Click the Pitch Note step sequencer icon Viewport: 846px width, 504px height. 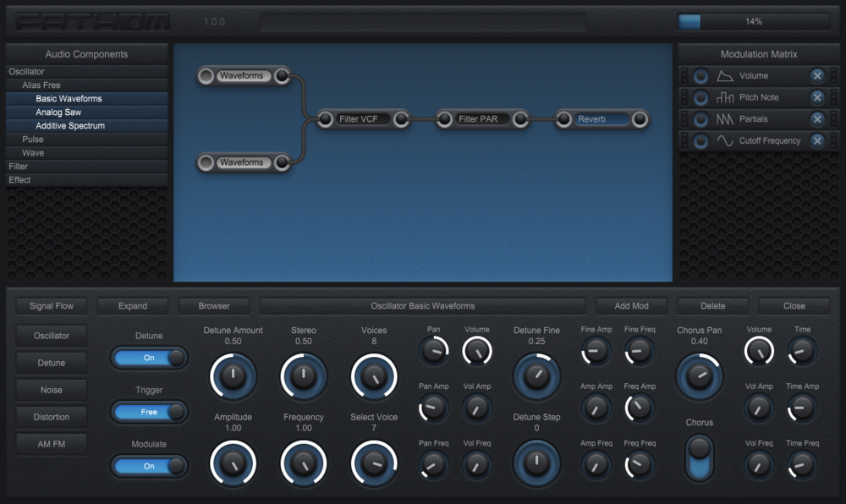coord(725,97)
